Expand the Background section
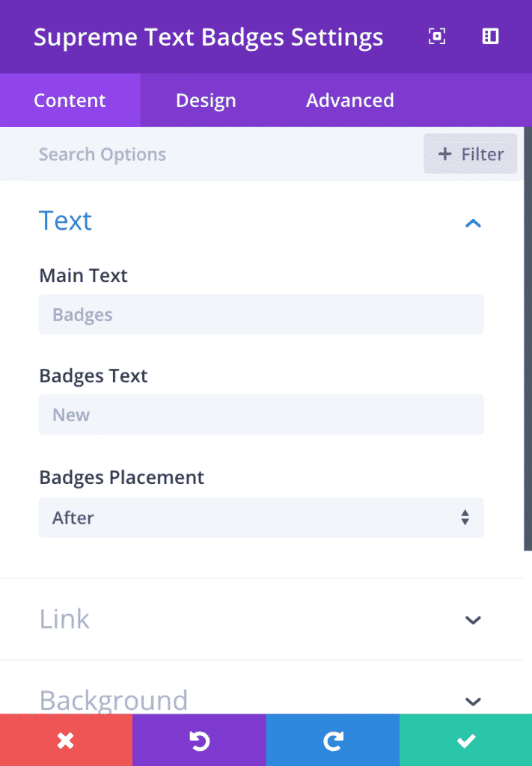Image resolution: width=532 pixels, height=766 pixels. (x=472, y=702)
